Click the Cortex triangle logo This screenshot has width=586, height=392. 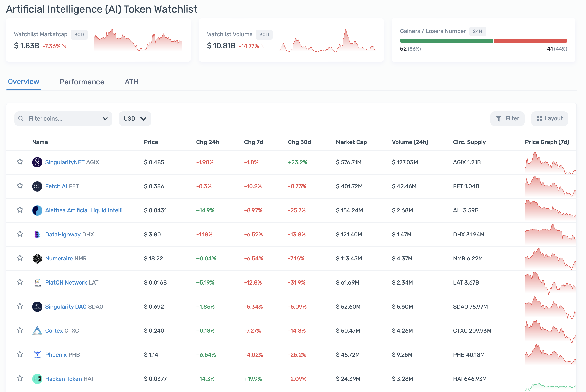pyautogui.click(x=37, y=331)
